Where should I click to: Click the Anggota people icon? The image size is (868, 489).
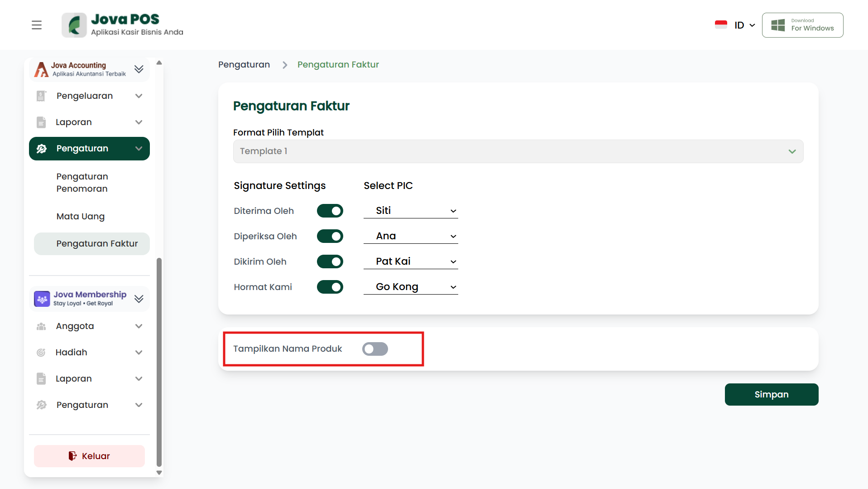(x=41, y=326)
